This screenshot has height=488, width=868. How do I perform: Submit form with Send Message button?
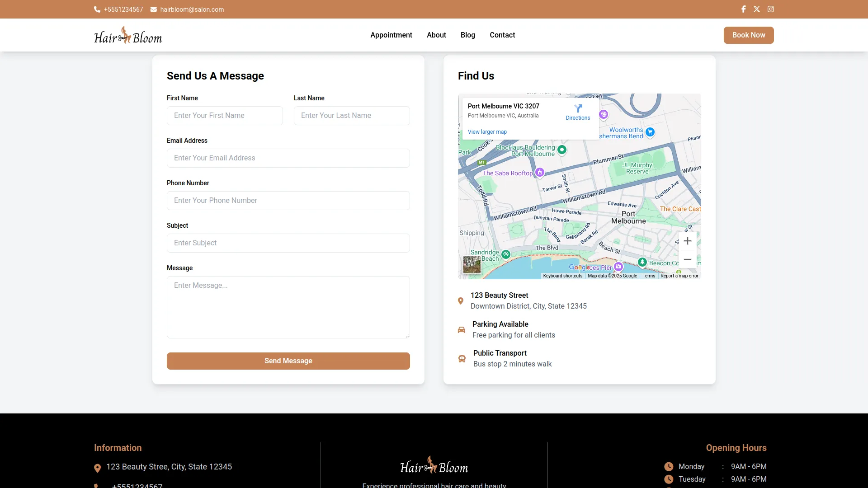(x=288, y=361)
